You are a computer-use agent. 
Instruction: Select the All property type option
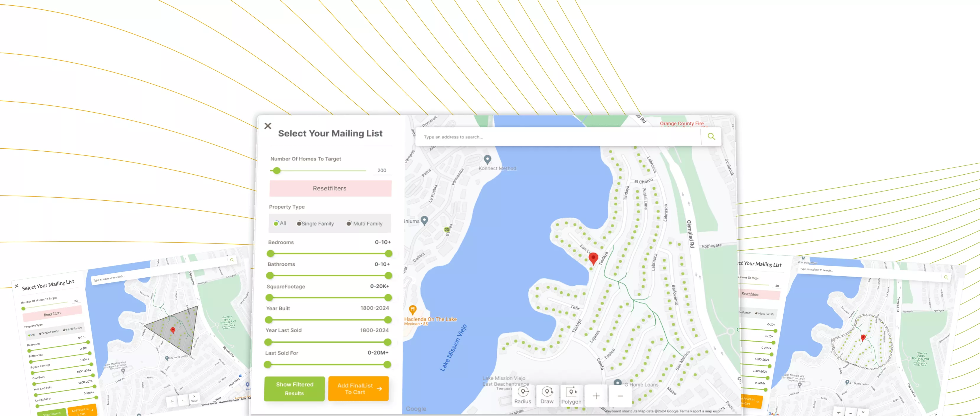[x=276, y=223]
